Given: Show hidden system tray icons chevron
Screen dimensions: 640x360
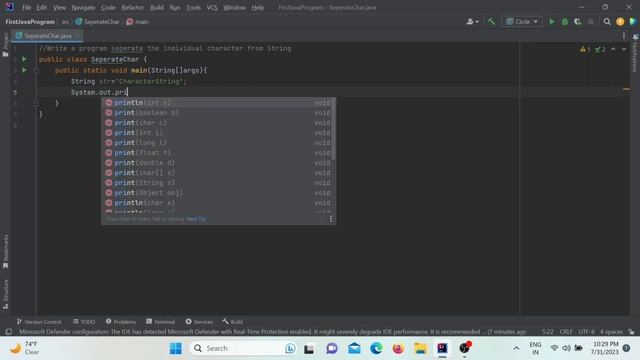Looking at the screenshot, I should pyautogui.click(x=516, y=349).
